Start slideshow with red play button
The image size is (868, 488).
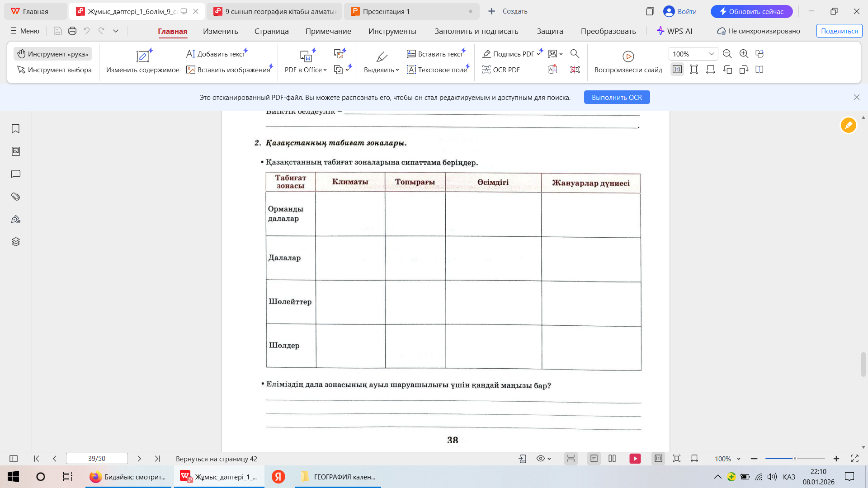pos(635,459)
